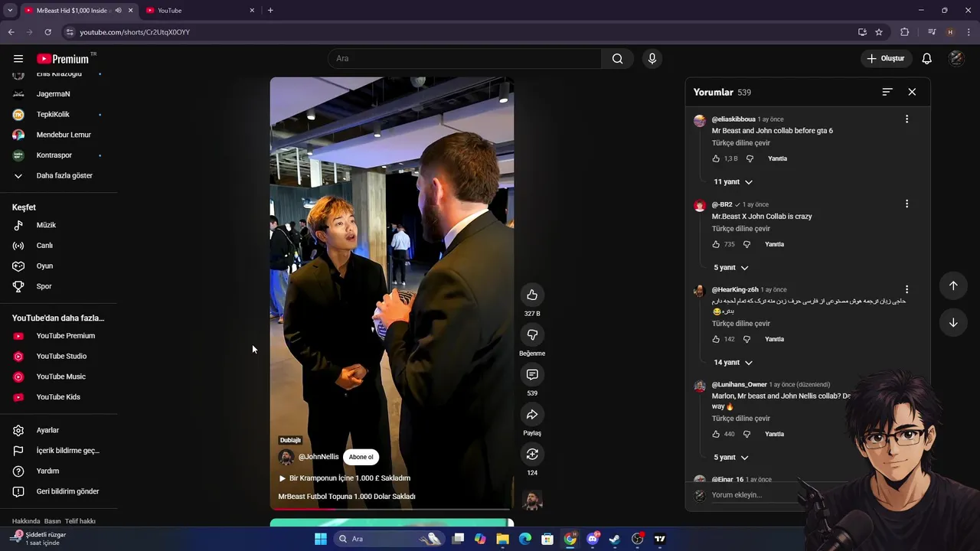Start voice search with microphone

tap(652, 59)
